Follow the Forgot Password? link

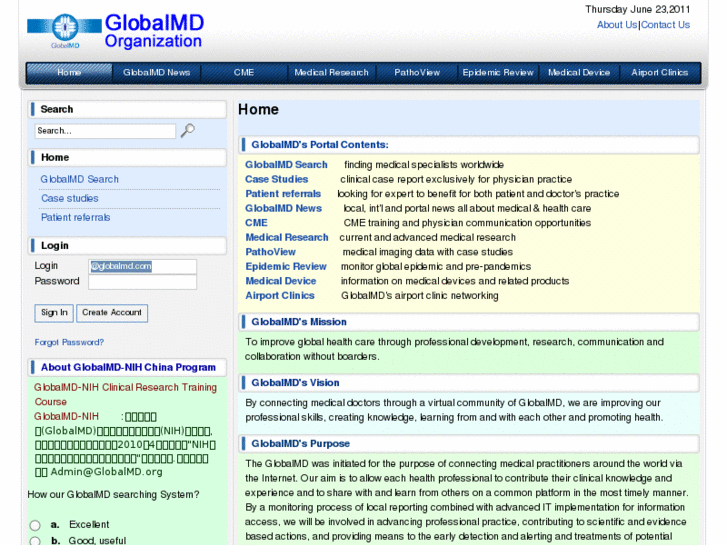tap(69, 342)
